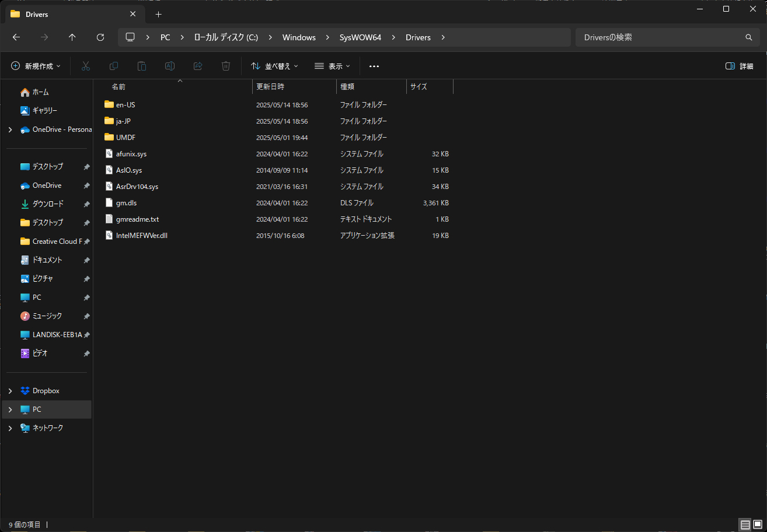Select the UMDF folder row
767x532 pixels.
(175, 137)
